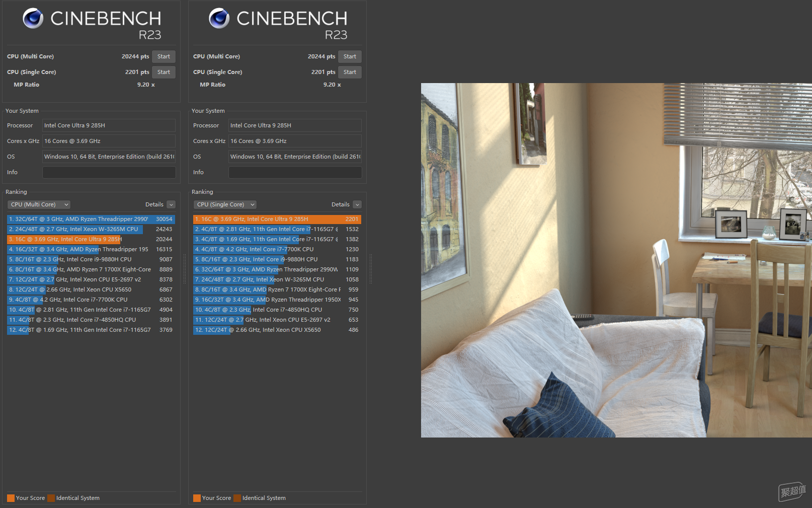Image resolution: width=812 pixels, height=508 pixels.
Task: Focus the Info field in right panel
Action: (x=295, y=172)
